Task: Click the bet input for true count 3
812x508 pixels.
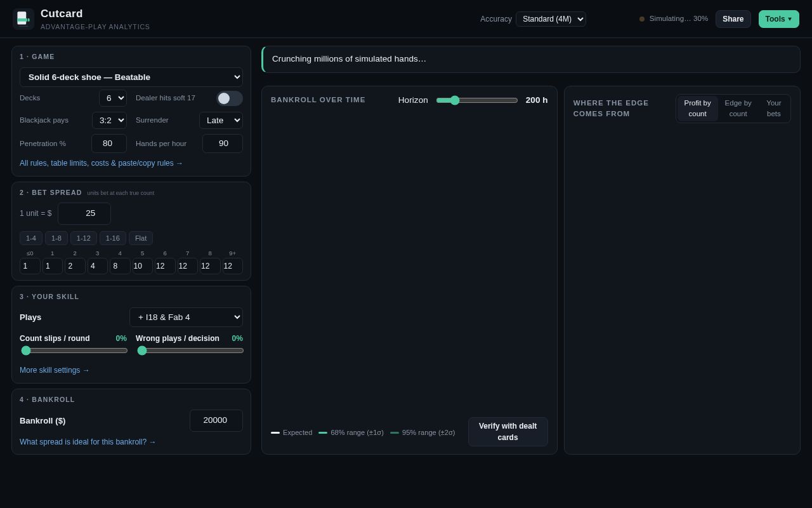Action: [x=98, y=266]
